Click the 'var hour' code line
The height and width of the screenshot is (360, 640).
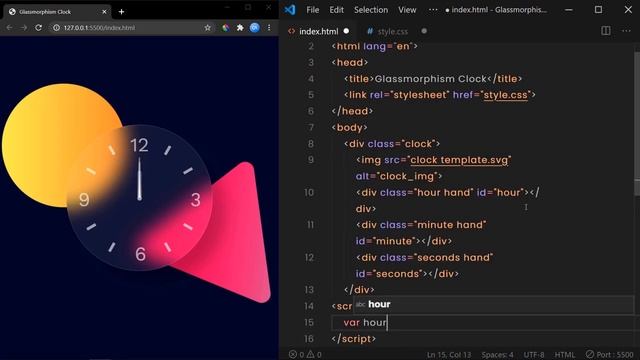coord(365,322)
